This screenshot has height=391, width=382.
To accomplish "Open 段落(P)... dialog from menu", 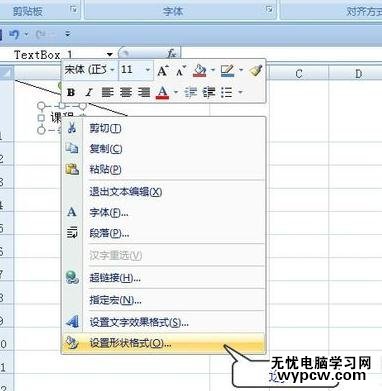I will [163, 233].
